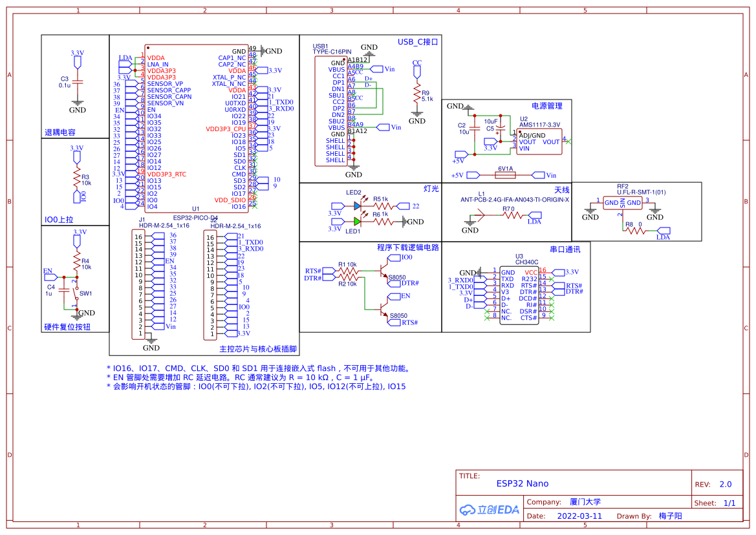Select the C3 0.1u decoupling capacitor symbol

(x=77, y=82)
